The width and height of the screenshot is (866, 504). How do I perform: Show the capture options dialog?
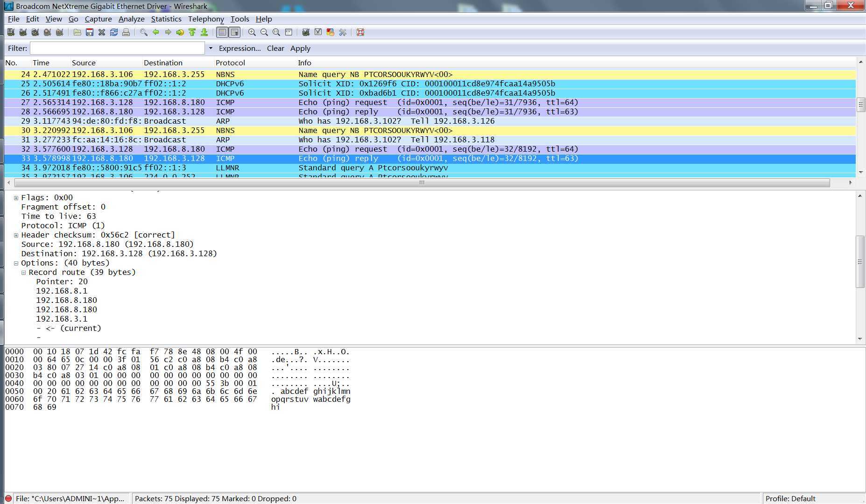pyautogui.click(x=23, y=32)
